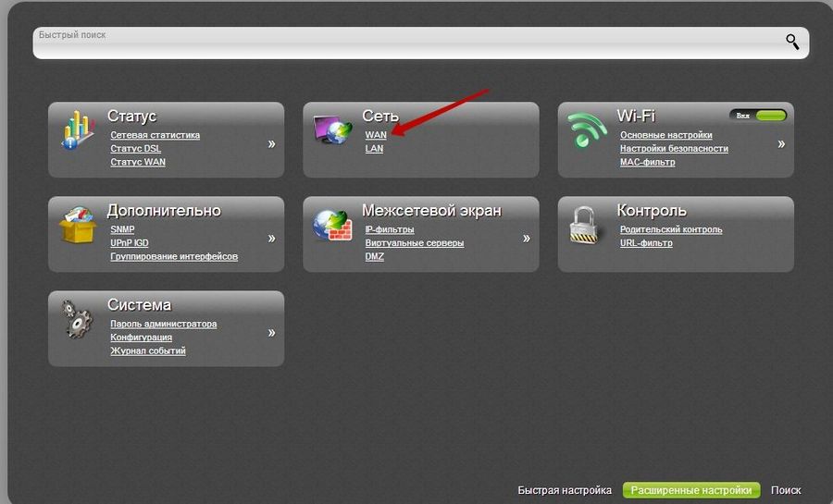Open Пароль администратора settings link
Screen dimensions: 833x504
pos(163,324)
